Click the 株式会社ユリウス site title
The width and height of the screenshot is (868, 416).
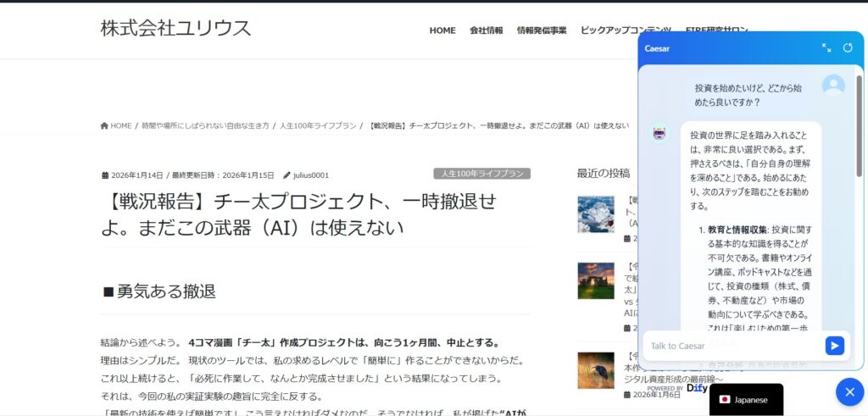[x=175, y=28]
